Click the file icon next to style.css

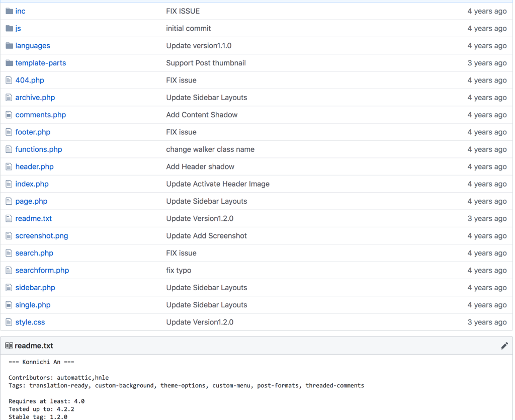coord(9,322)
